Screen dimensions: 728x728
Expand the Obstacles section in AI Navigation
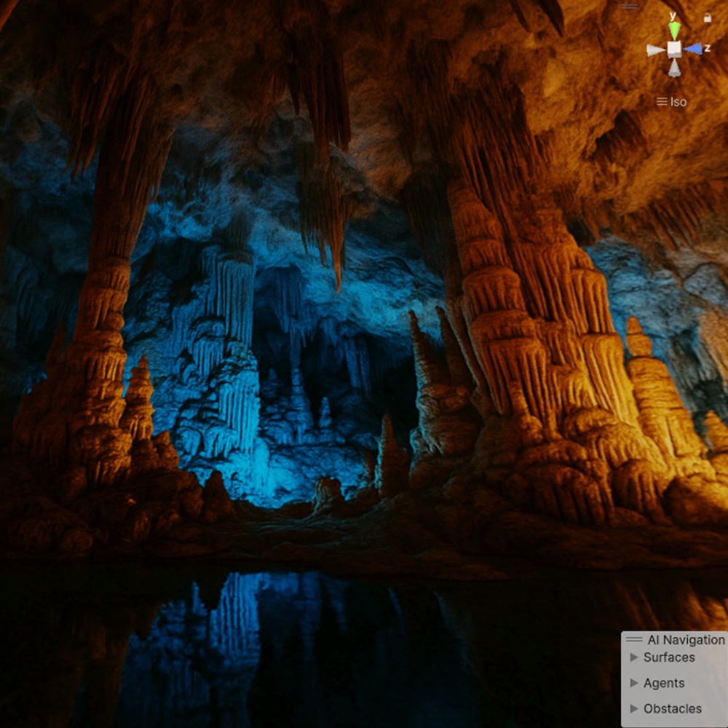click(x=633, y=708)
